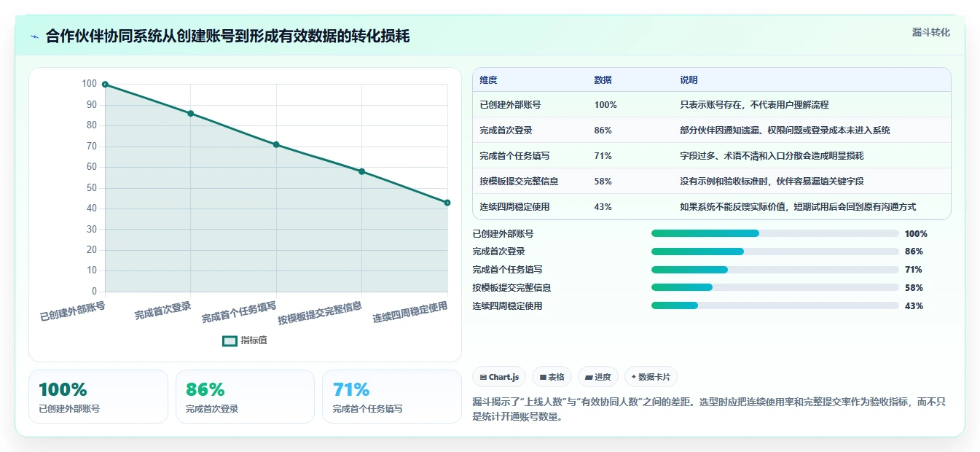The image size is (980, 452).
Task: Click the 数据 column header
Action: pyautogui.click(x=603, y=79)
